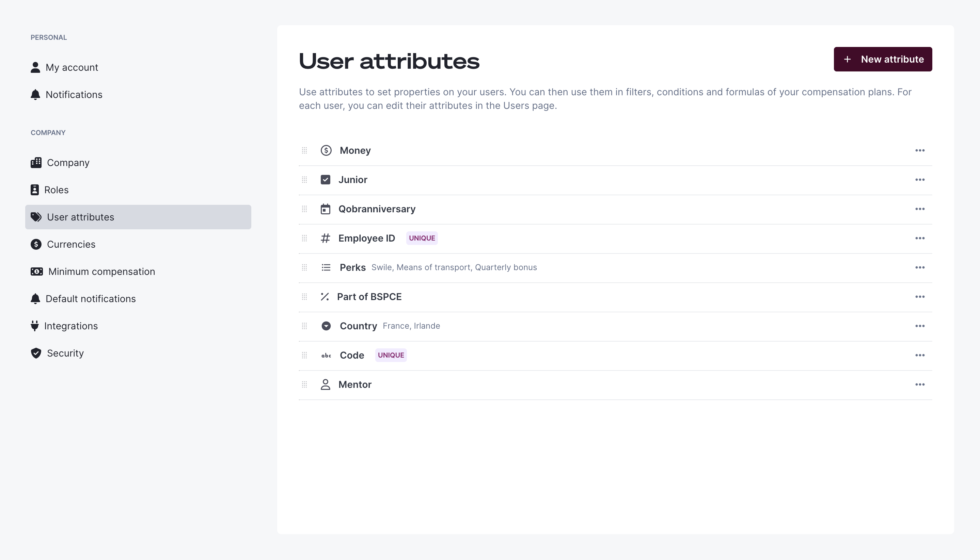Click the Notifications bell icon
This screenshot has width=980, height=560.
pos(35,95)
